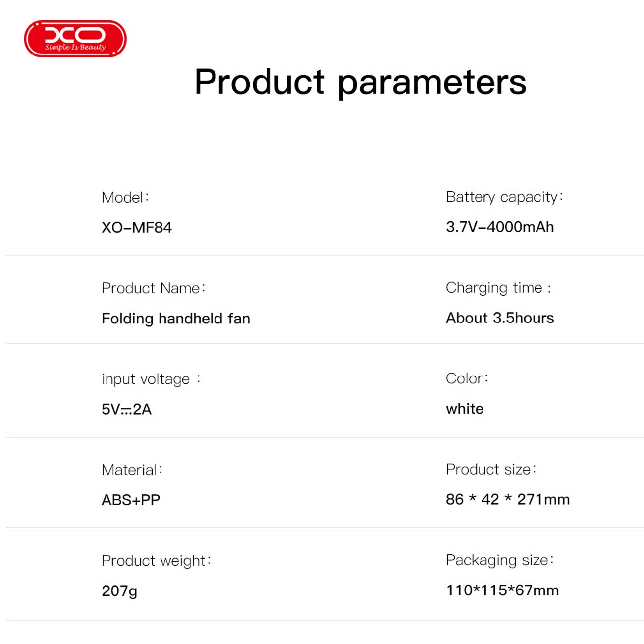Screen dimensions: 644x644
Task: Select the "input voltage:" label
Action: [x=151, y=379]
